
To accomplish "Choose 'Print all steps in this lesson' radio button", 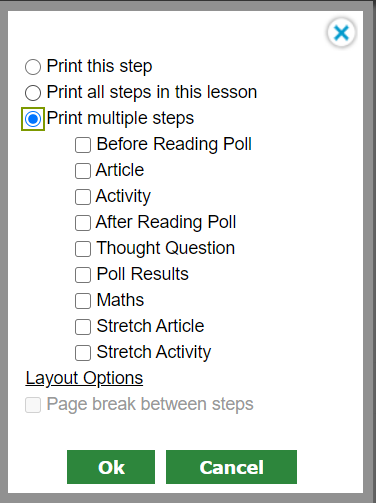I will pyautogui.click(x=33, y=93).
